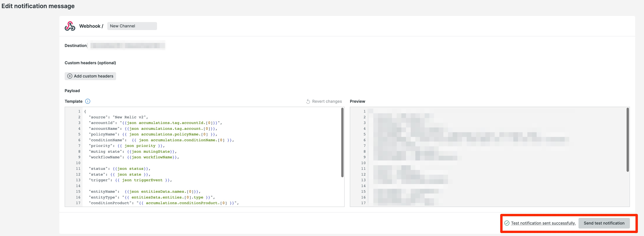Click the Custom headers (optional) heading
Viewport: 644px width, 236px height.
pyautogui.click(x=90, y=63)
